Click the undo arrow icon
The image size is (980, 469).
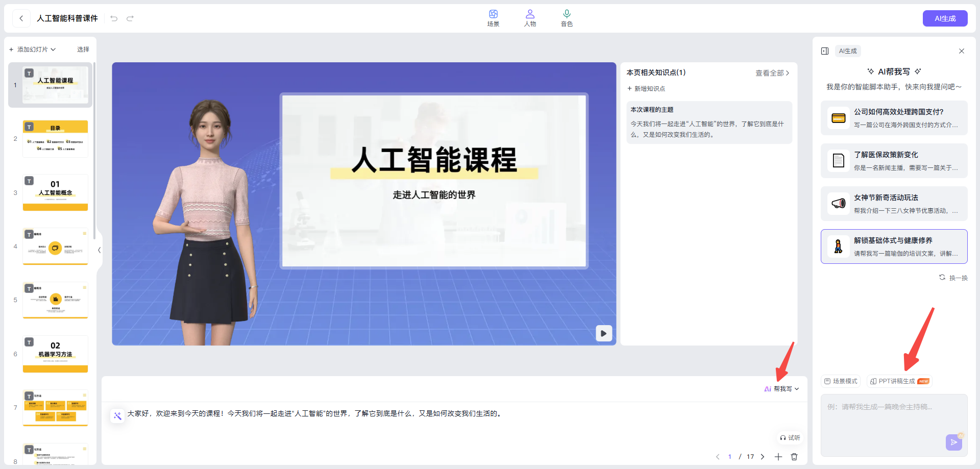[114, 18]
